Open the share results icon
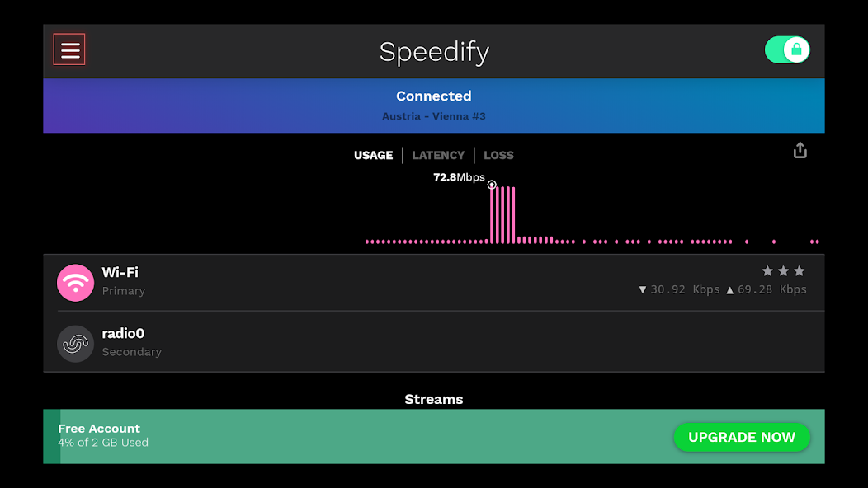Image resolution: width=868 pixels, height=488 pixels. pyautogui.click(x=799, y=150)
